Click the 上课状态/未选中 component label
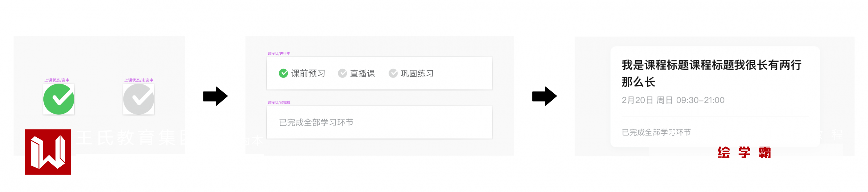Image resolution: width=868 pixels, height=192 pixels. tap(139, 80)
